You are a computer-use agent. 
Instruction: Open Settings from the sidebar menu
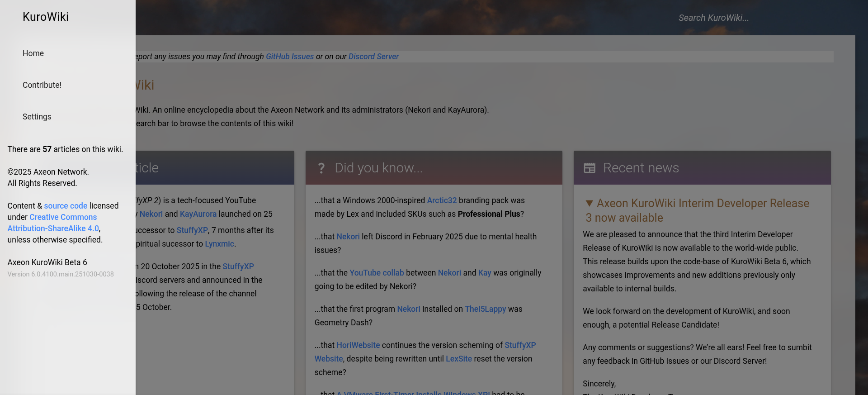coord(37,117)
